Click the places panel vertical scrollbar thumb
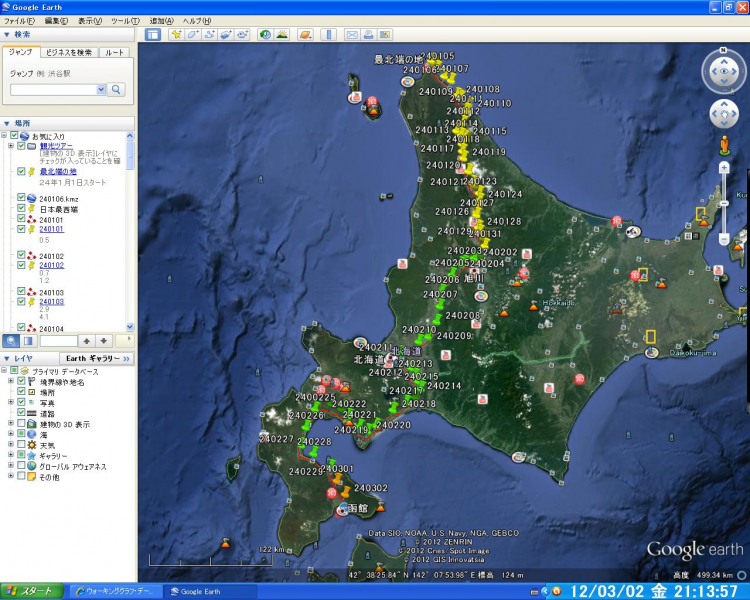The height and width of the screenshot is (600, 750). 130,155
